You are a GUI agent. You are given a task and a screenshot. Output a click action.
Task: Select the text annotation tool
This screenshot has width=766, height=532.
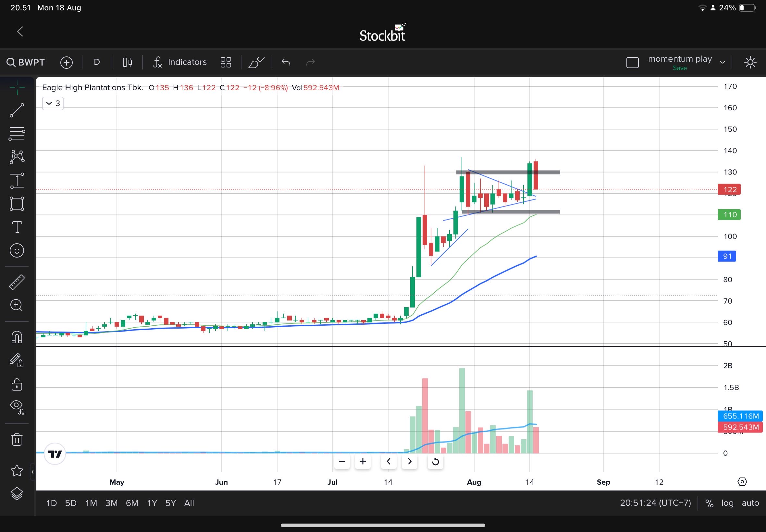click(x=17, y=227)
